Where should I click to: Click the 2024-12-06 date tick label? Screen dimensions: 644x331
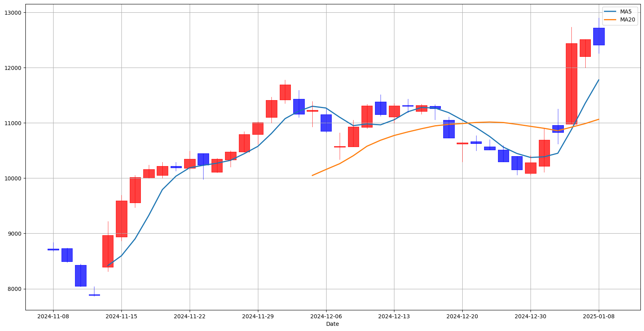[x=326, y=317]
